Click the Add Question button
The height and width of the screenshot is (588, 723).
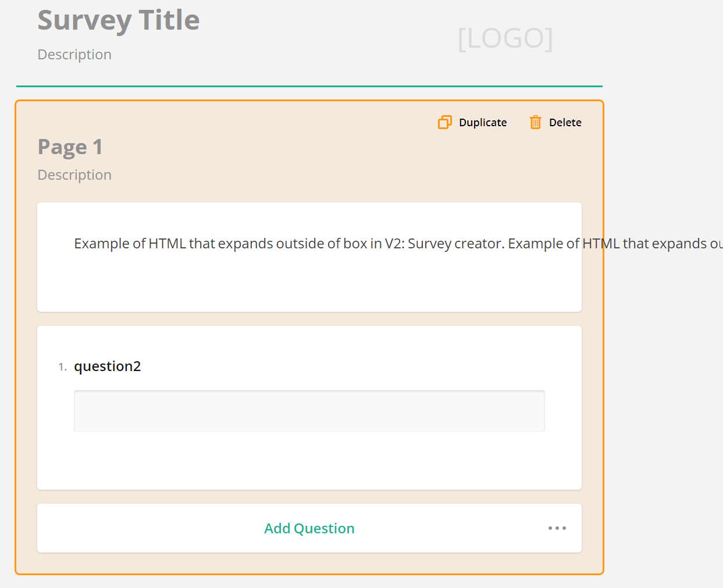coord(309,528)
